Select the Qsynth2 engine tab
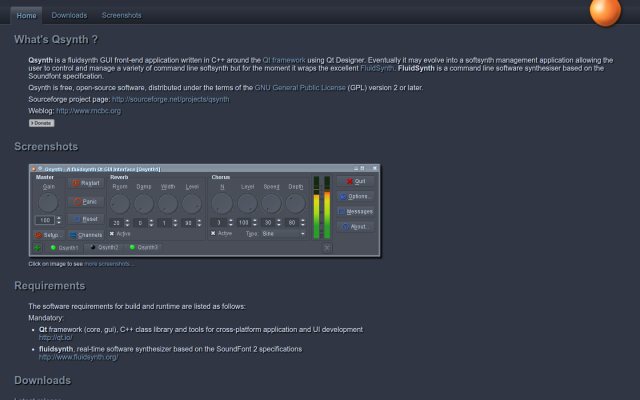 pyautogui.click(x=105, y=247)
